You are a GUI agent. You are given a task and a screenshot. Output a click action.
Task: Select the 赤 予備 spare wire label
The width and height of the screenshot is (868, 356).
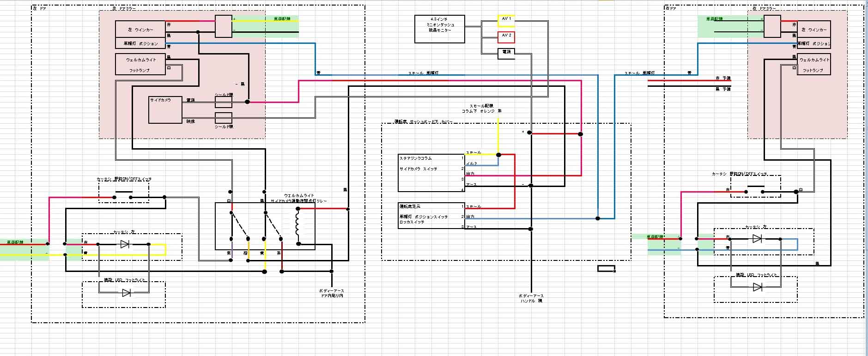coord(723,78)
